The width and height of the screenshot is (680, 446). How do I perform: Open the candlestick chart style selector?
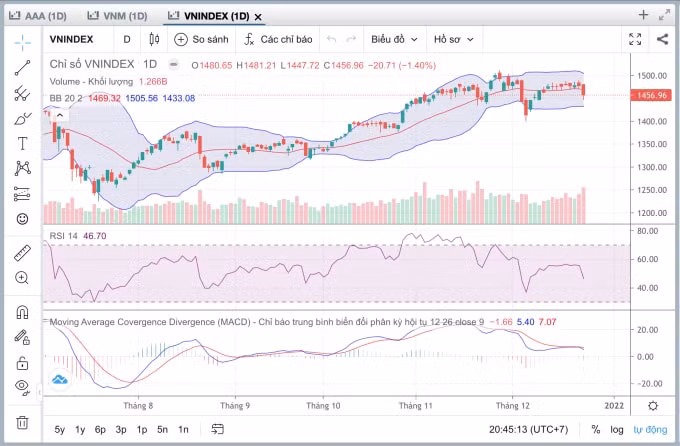tap(154, 39)
